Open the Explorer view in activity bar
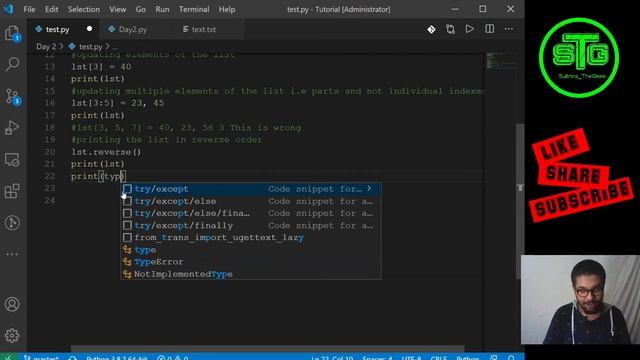 (12, 33)
